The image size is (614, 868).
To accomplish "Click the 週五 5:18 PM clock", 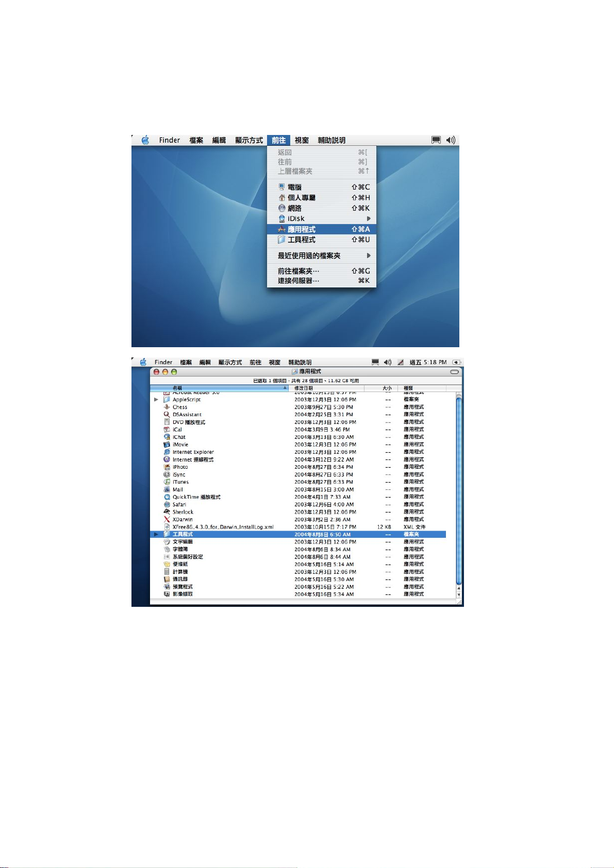I will point(428,362).
